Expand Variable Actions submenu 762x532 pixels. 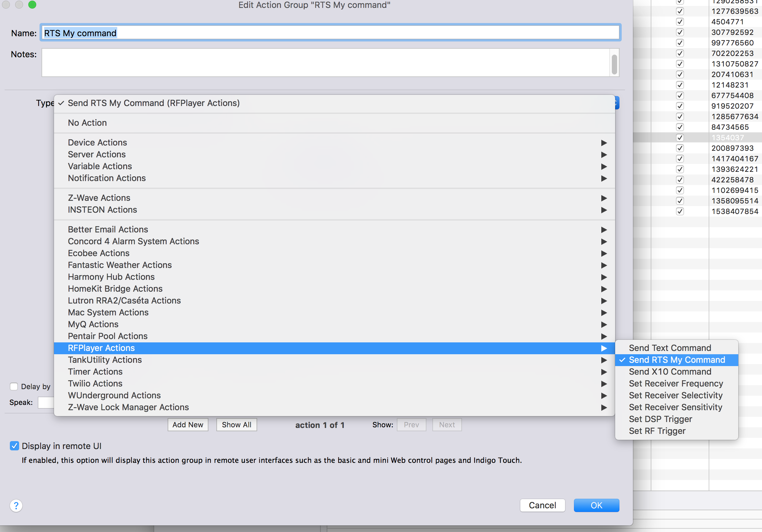click(x=335, y=166)
